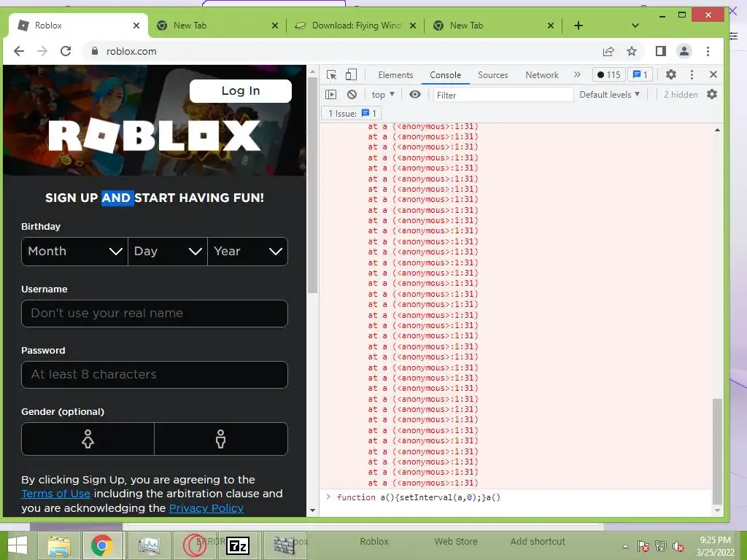This screenshot has height=560, width=747.
Task: Click the muted volume tray icon
Action: pyautogui.click(x=678, y=546)
